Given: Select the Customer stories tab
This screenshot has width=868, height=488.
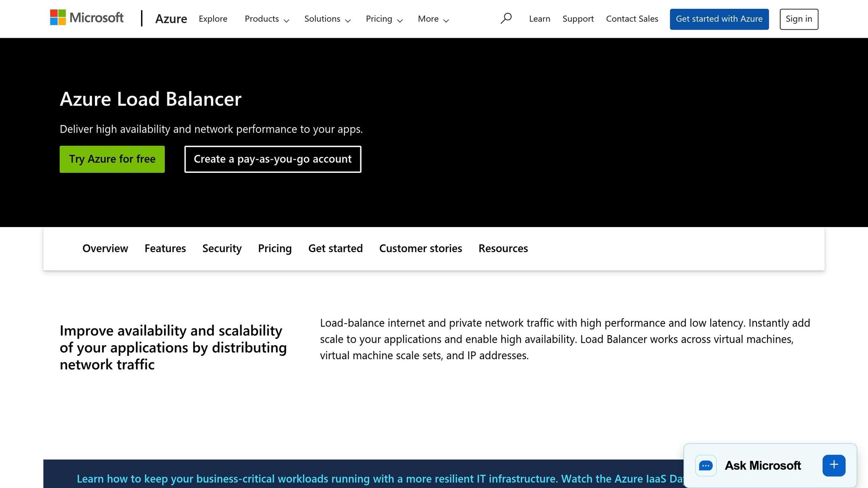Looking at the screenshot, I should pos(420,248).
